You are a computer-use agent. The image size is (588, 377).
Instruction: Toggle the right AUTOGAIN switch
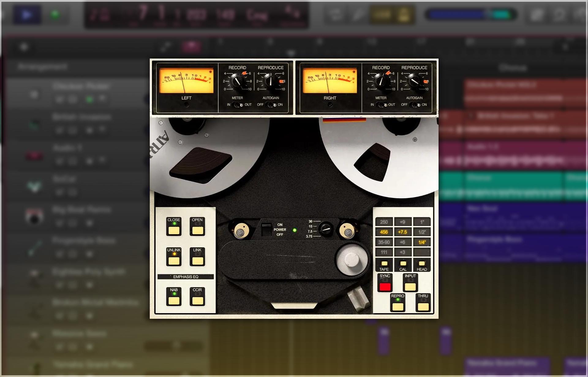[414, 105]
